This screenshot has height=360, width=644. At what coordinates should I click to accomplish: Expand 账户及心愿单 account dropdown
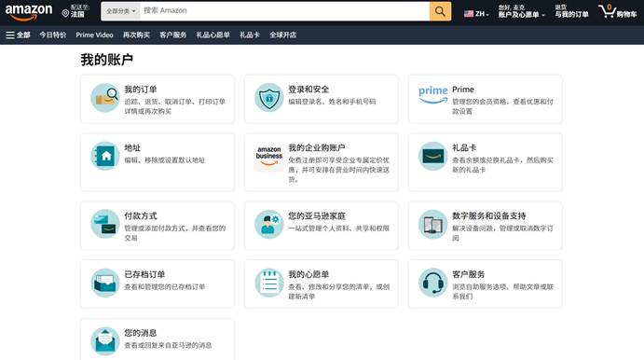tap(522, 11)
